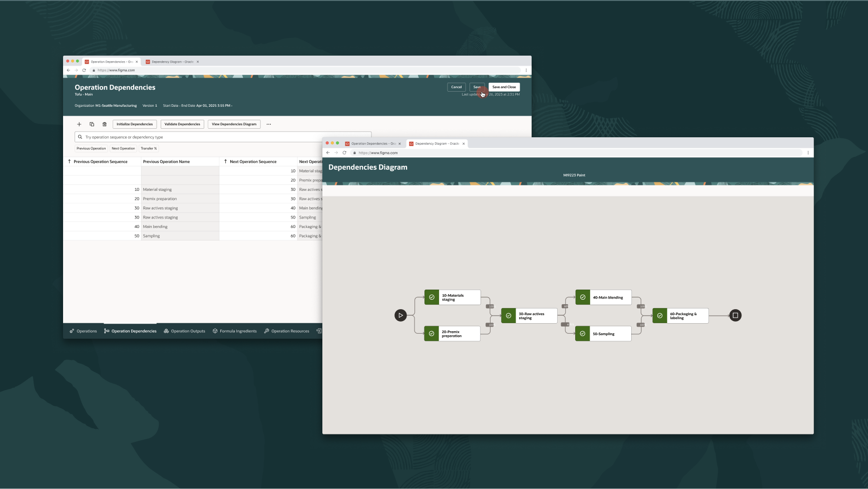The width and height of the screenshot is (868, 489).
Task: Click check icon on 30-Raw actives staging node
Action: coord(509,316)
